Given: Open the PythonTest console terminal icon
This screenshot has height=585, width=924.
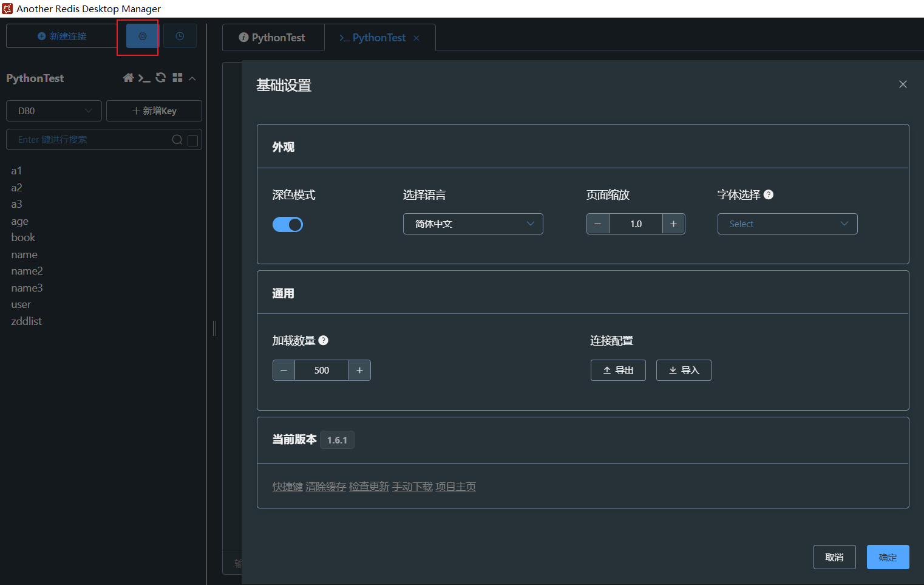Looking at the screenshot, I should (x=144, y=78).
